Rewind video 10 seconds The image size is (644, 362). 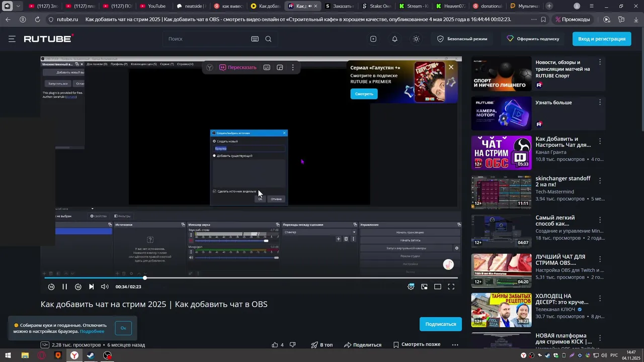51,287
